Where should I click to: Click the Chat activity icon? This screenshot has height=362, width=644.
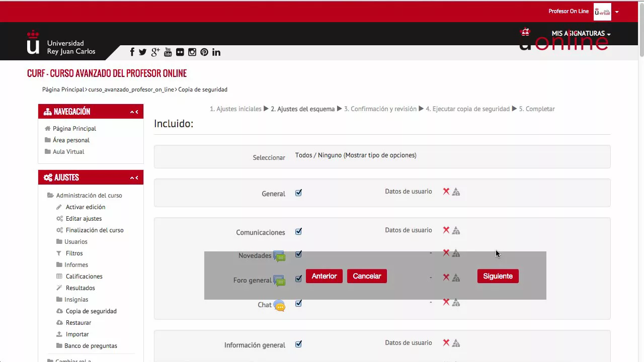[279, 305]
